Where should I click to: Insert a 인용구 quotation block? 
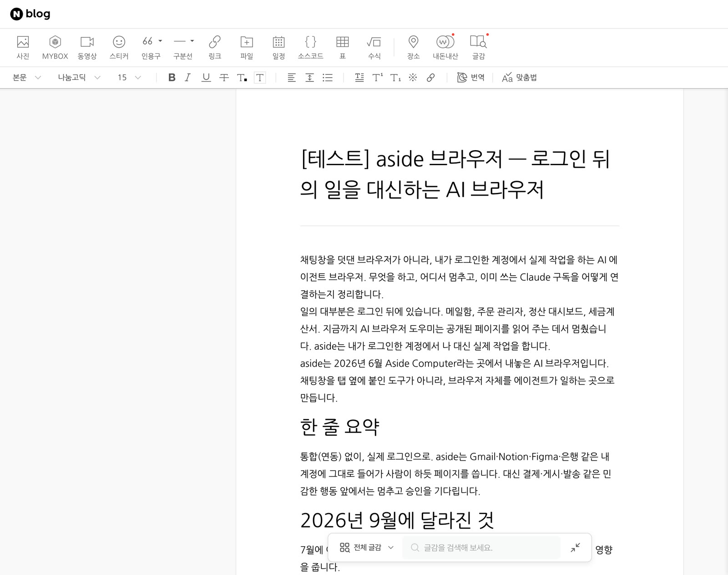tap(148, 47)
